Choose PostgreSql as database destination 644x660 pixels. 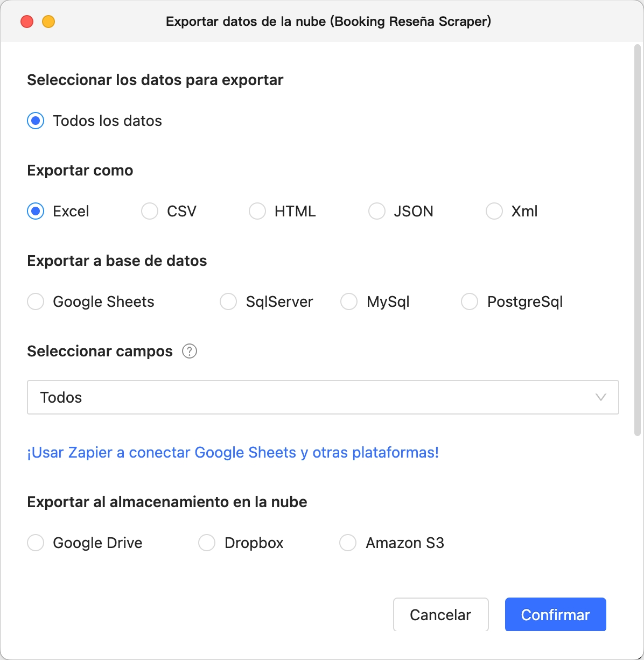(469, 301)
